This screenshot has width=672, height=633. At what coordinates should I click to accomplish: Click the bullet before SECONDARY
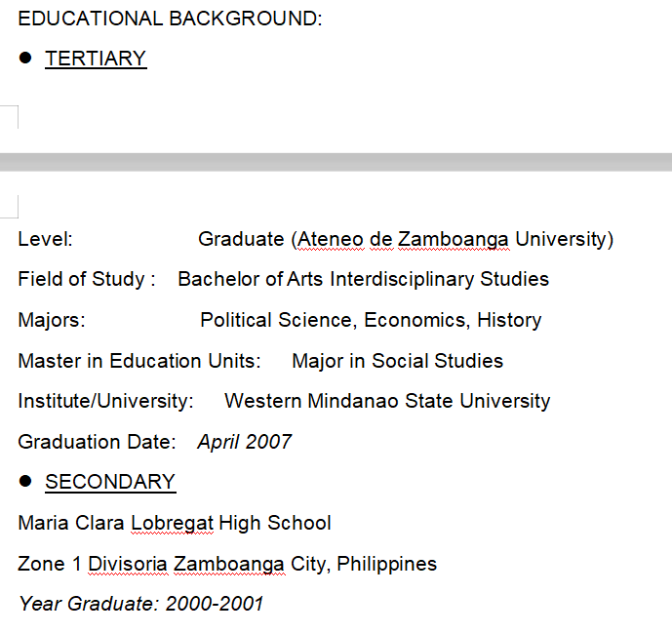25,482
